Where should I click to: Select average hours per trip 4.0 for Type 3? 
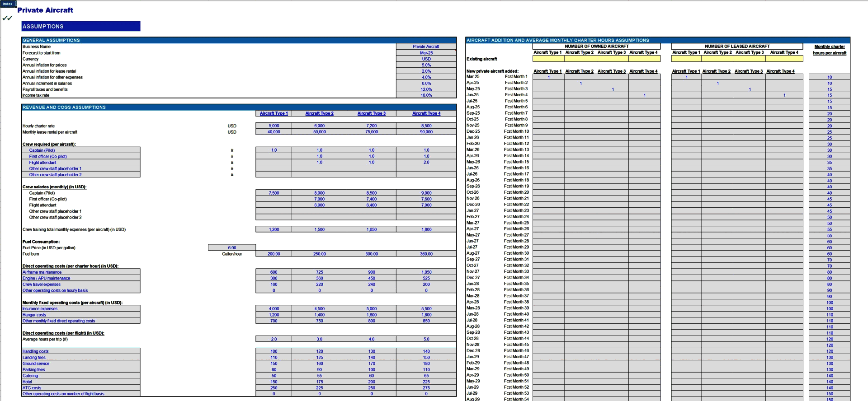point(371,339)
